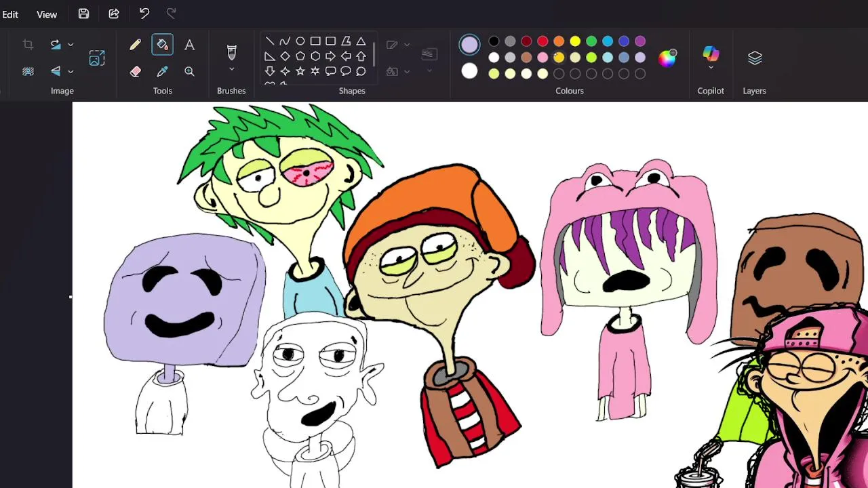Choose the Pentagon shape
The height and width of the screenshot is (488, 868).
300,56
